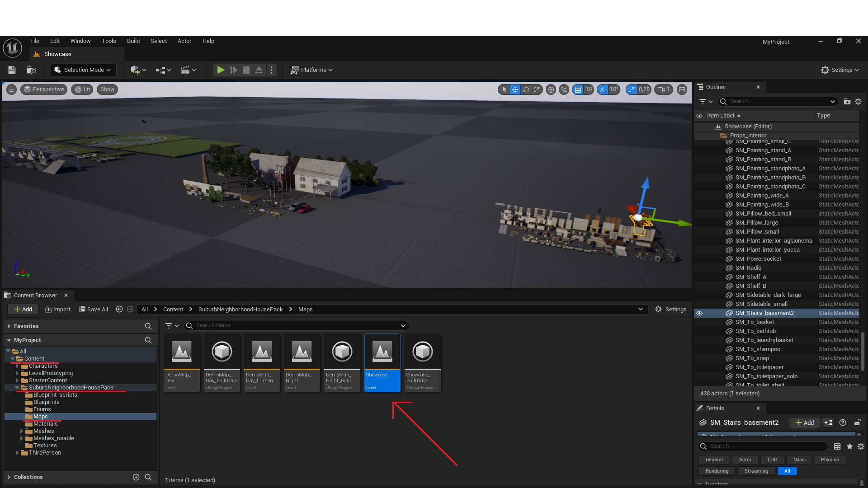This screenshot has width=868, height=488.
Task: Click the viewport layout maximize icon
Action: point(682,89)
